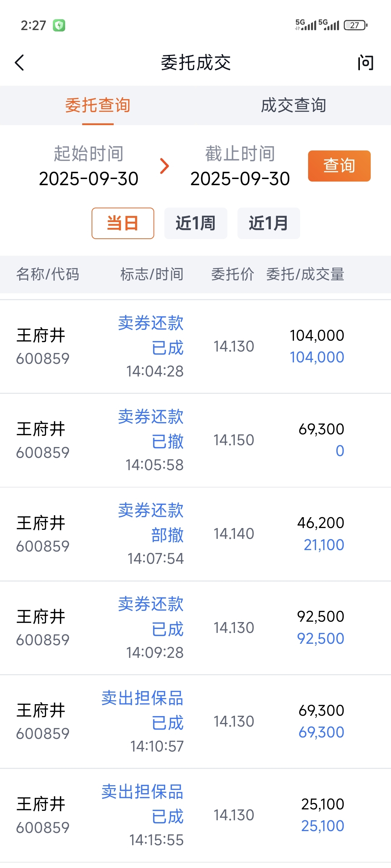391x868 pixels.
Task: Open the 卖出担保品 order at 14:10:57
Action: (x=195, y=722)
